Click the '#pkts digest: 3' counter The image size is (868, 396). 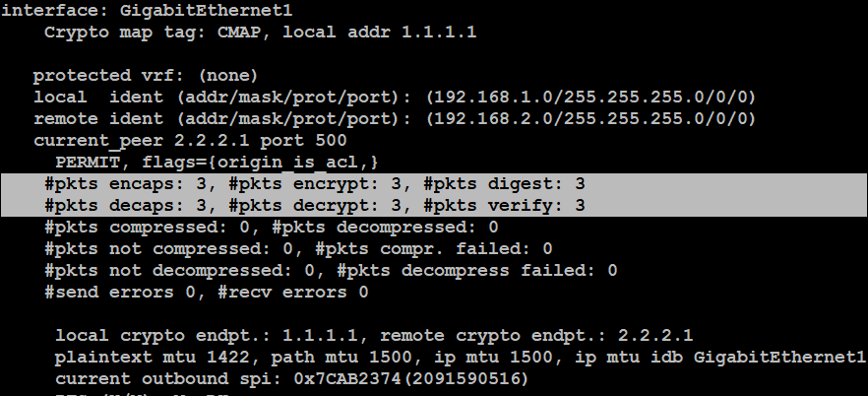click(x=504, y=184)
